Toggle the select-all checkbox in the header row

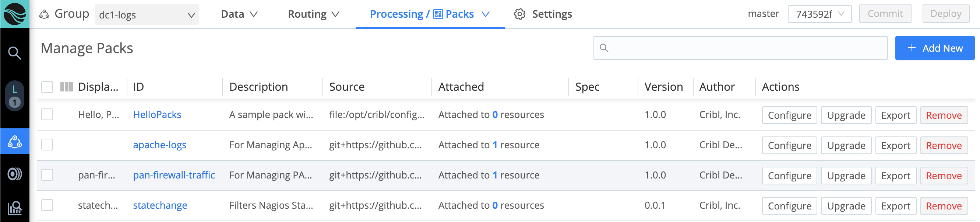coord(47,87)
